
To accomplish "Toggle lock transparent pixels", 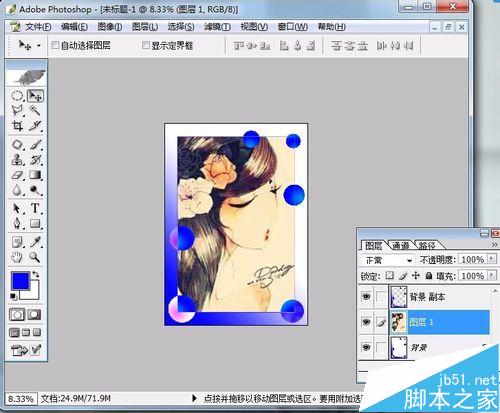I will pos(389,275).
